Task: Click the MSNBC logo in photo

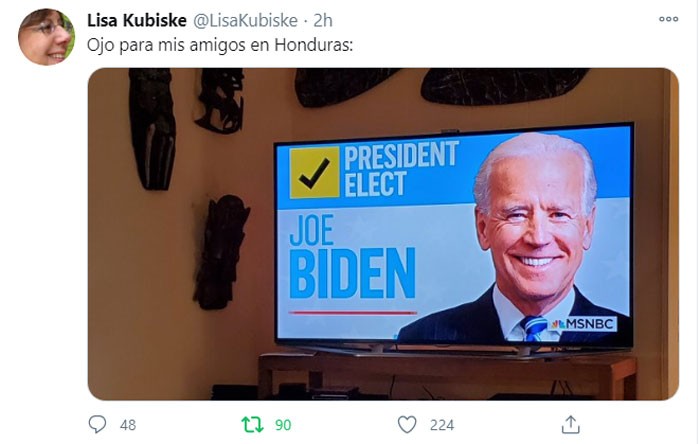Action: click(583, 324)
